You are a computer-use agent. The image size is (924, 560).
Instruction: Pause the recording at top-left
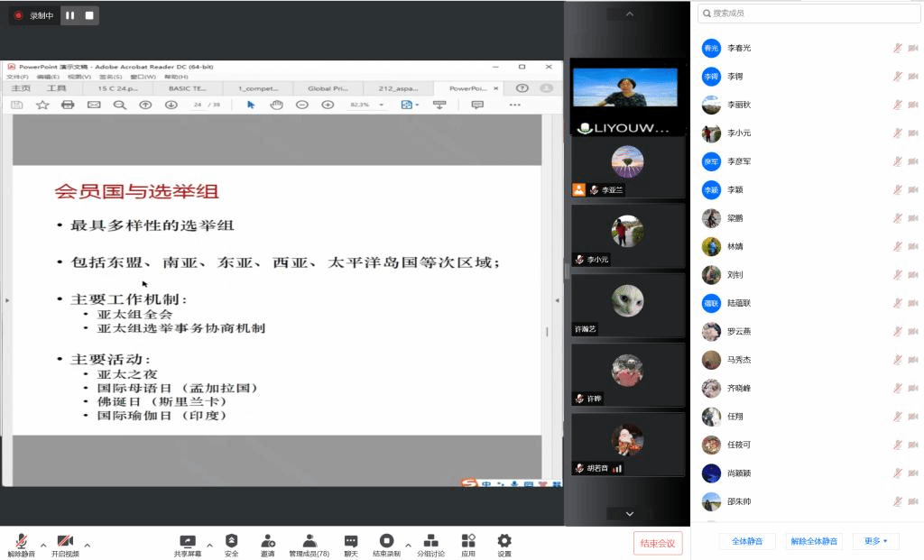(70, 15)
